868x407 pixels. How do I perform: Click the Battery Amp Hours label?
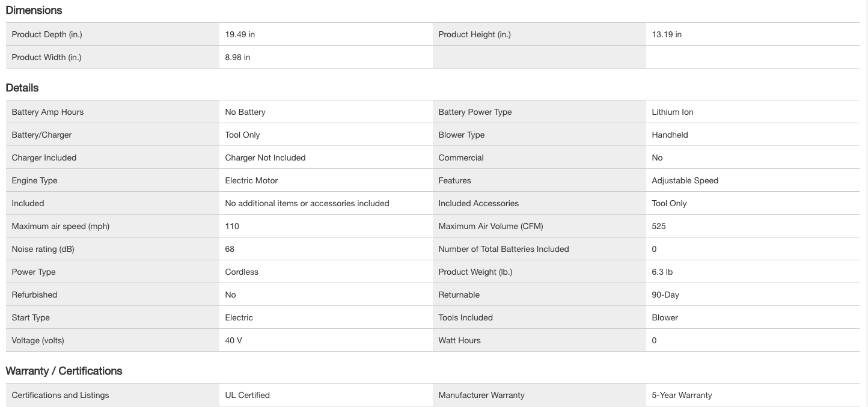[x=47, y=112]
